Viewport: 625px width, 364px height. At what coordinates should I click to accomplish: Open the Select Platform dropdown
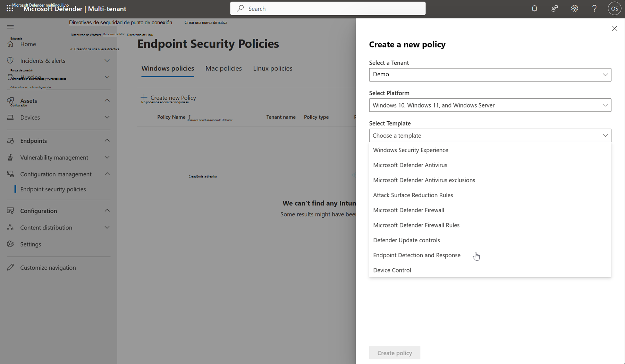pyautogui.click(x=490, y=105)
